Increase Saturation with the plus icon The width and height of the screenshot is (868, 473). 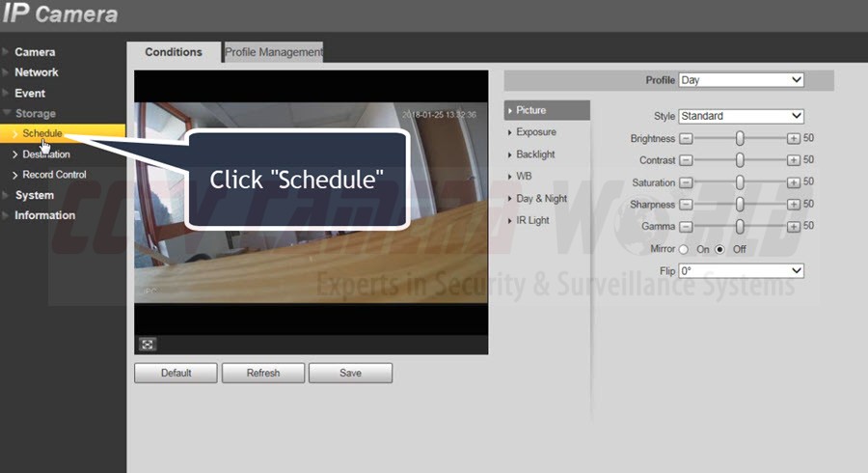pyautogui.click(x=793, y=182)
